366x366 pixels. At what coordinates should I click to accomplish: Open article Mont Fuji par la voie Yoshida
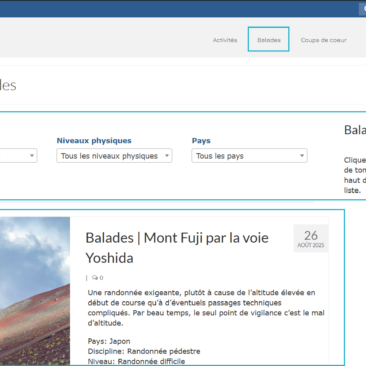coord(177,248)
